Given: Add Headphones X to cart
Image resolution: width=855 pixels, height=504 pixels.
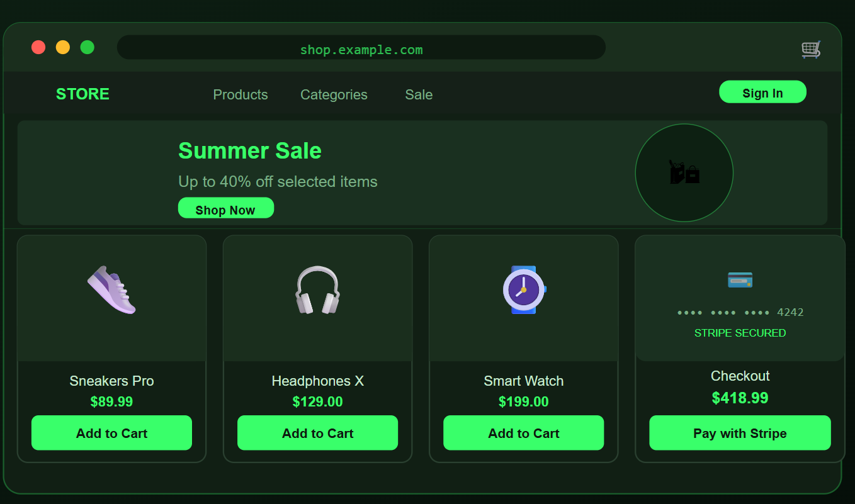Looking at the screenshot, I should 317,433.
